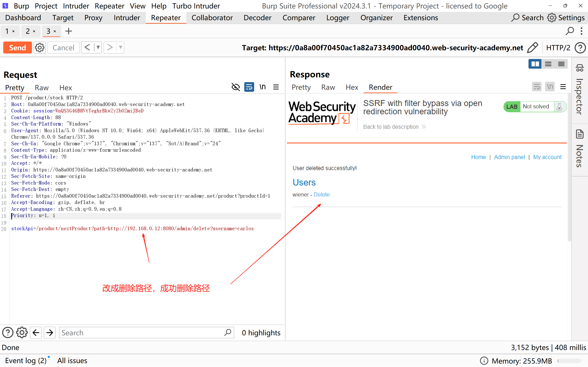Screen dimensions: 588x367
Task: Toggle request line wrap button
Action: point(249,87)
